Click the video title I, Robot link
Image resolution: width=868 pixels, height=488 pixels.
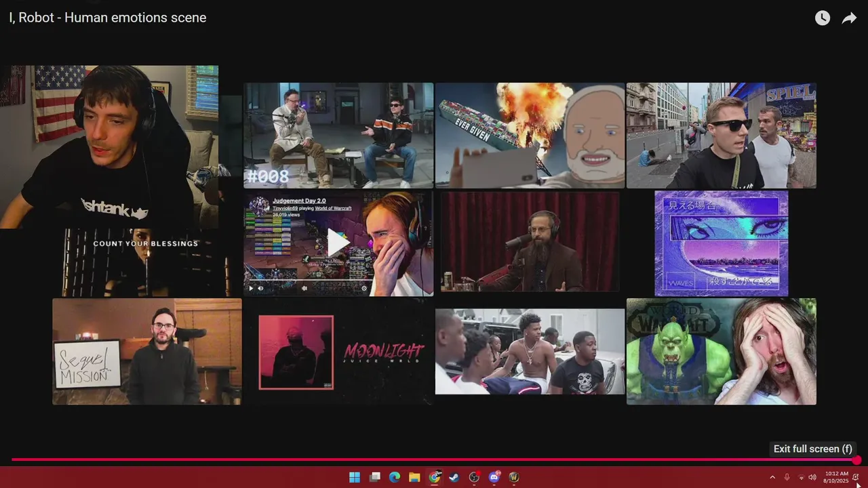tap(107, 18)
